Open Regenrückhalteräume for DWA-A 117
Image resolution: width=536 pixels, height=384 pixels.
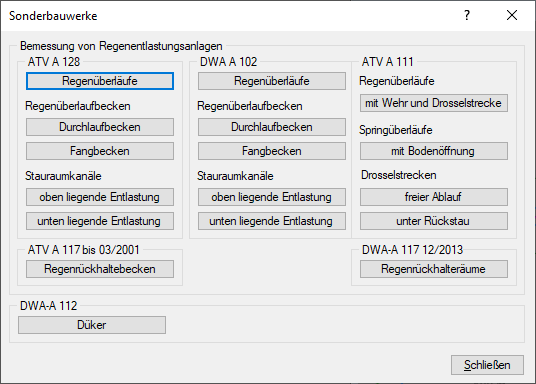pos(434,269)
